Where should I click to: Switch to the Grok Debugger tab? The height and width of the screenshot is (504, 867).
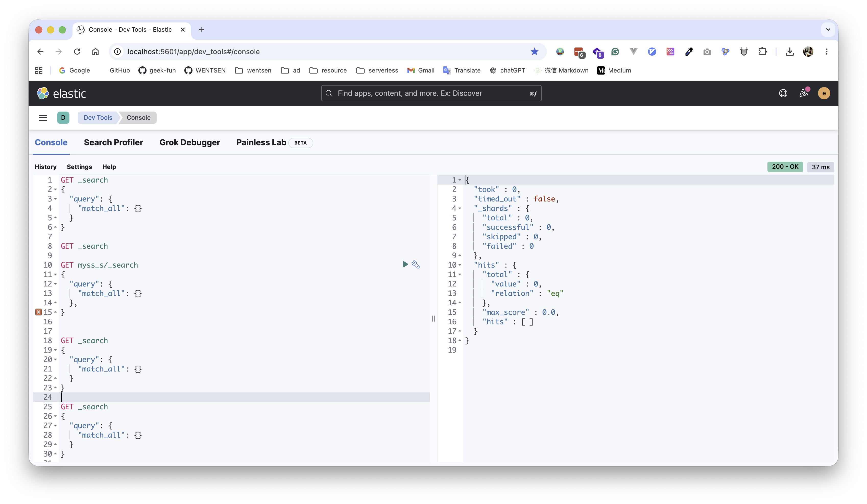190,142
